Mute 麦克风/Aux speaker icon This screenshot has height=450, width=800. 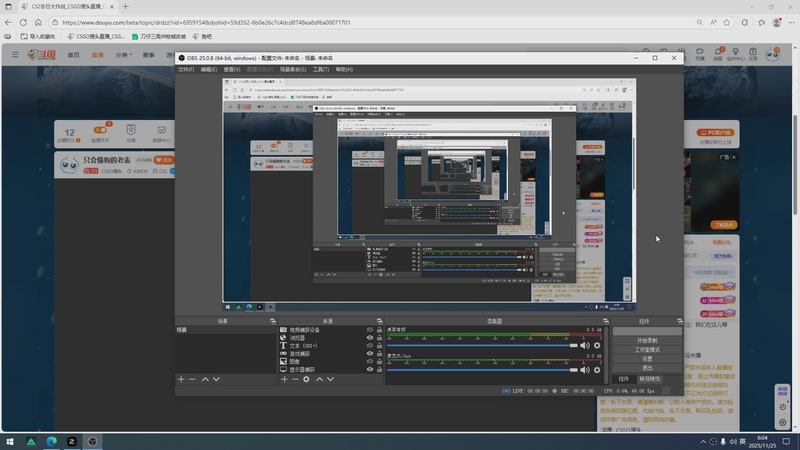coord(585,370)
